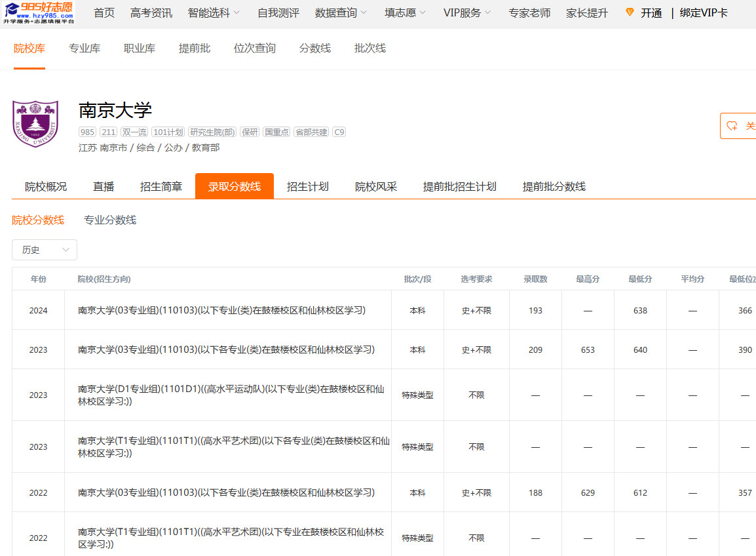The image size is (756, 556).
Task: Click the 双一流 tag badge
Action: pos(134,132)
